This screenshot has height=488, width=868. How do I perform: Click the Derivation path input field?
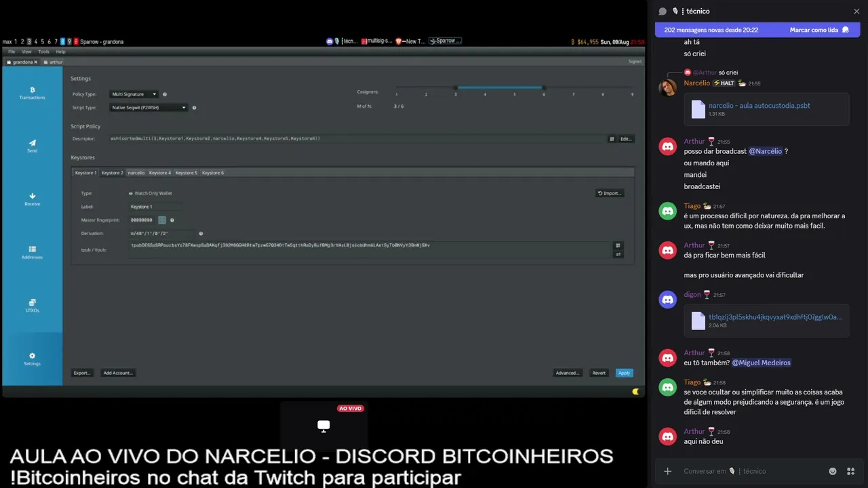tap(161, 234)
